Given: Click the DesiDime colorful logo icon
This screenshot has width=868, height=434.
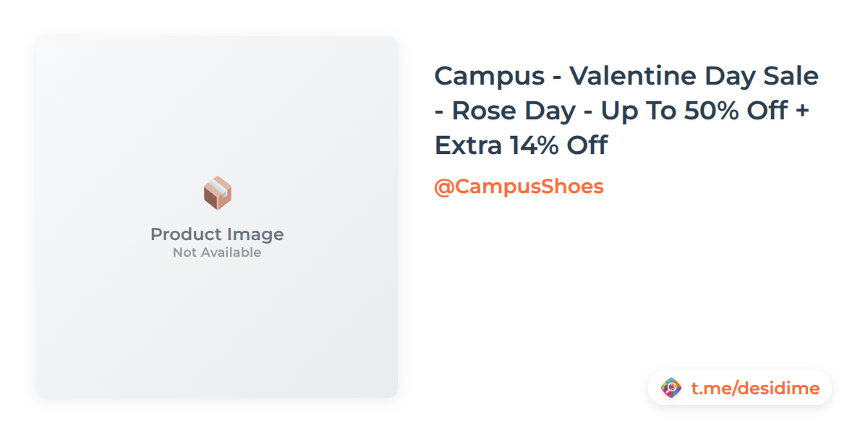Looking at the screenshot, I should coord(671,388).
